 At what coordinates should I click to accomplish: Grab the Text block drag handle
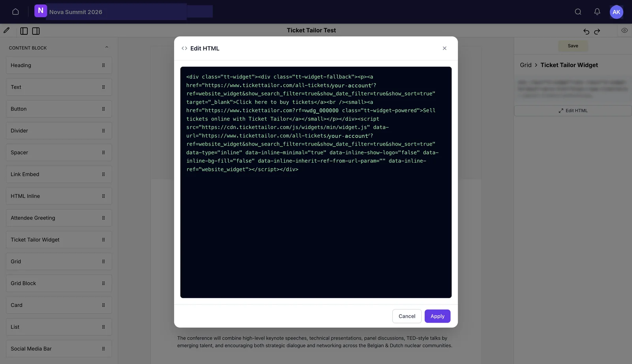103,87
